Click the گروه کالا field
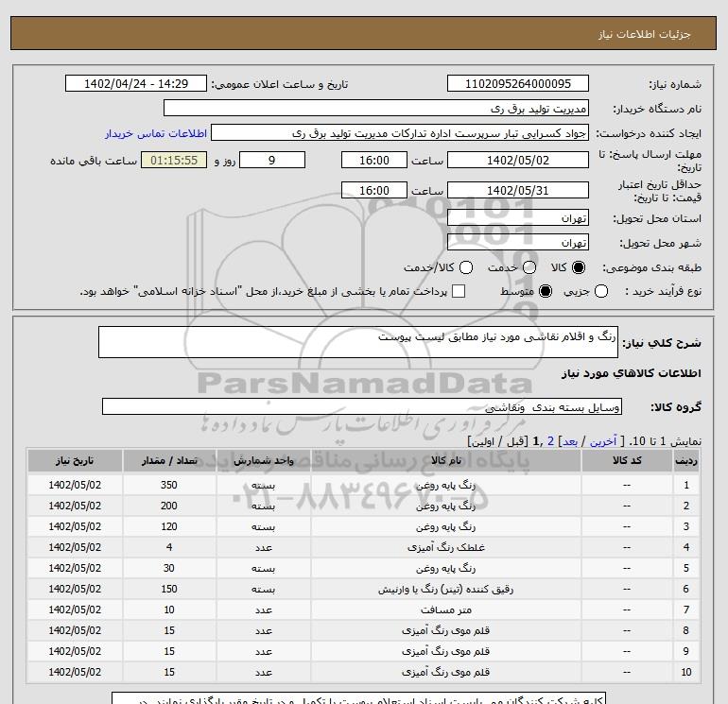The height and width of the screenshot is (704, 728). 362,406
